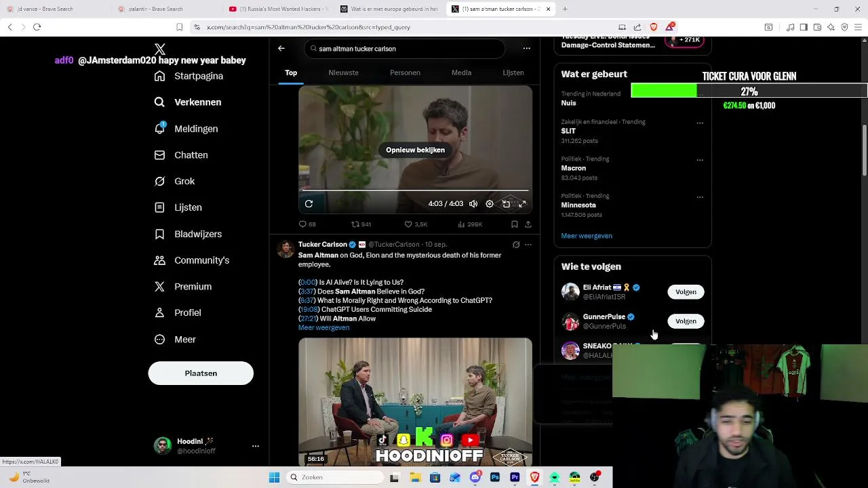Bookmark the first post
The width and height of the screenshot is (868, 488).
pos(514,224)
